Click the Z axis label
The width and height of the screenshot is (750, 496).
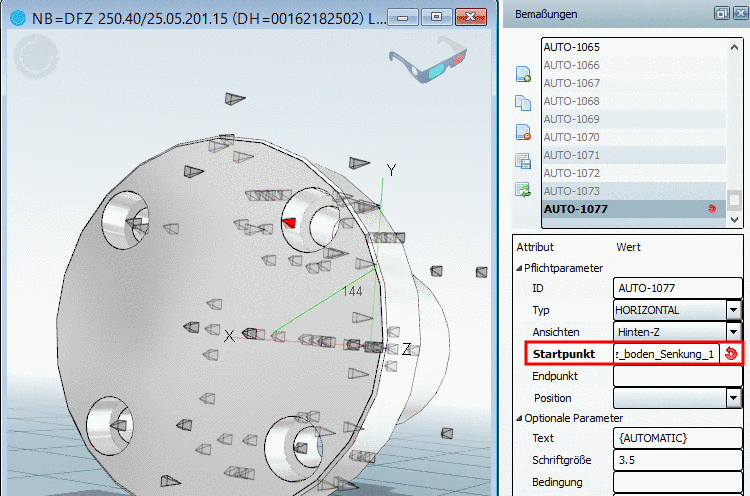pyautogui.click(x=406, y=349)
